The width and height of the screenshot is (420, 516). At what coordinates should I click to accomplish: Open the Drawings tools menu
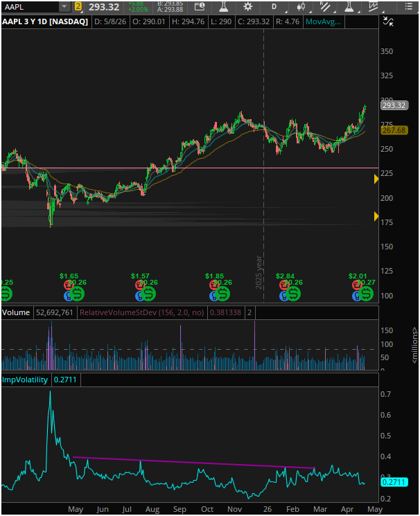tap(325, 7)
